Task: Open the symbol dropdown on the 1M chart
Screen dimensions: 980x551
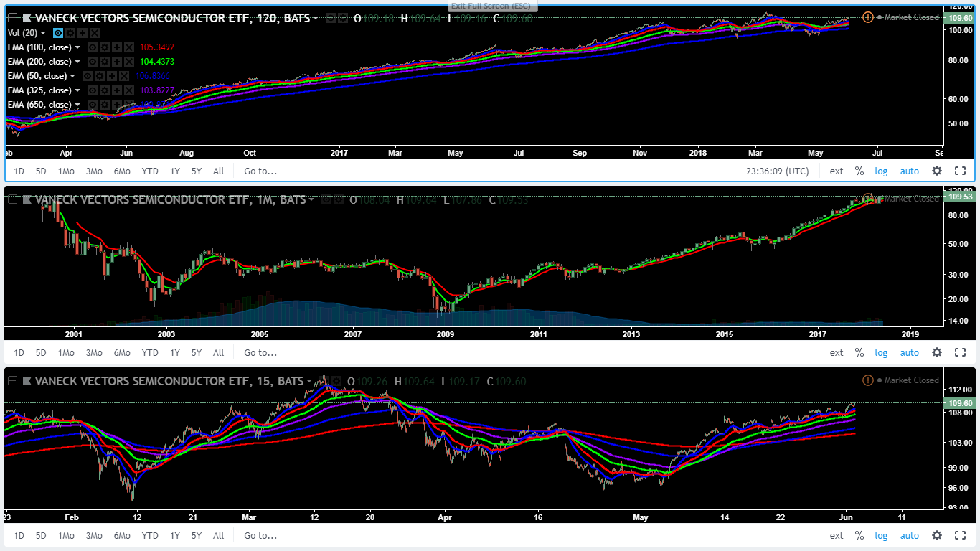Action: (311, 199)
